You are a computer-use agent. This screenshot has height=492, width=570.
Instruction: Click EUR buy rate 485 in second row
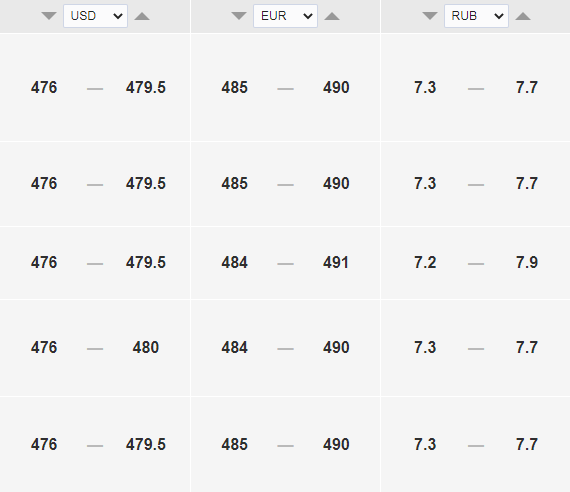click(x=234, y=184)
